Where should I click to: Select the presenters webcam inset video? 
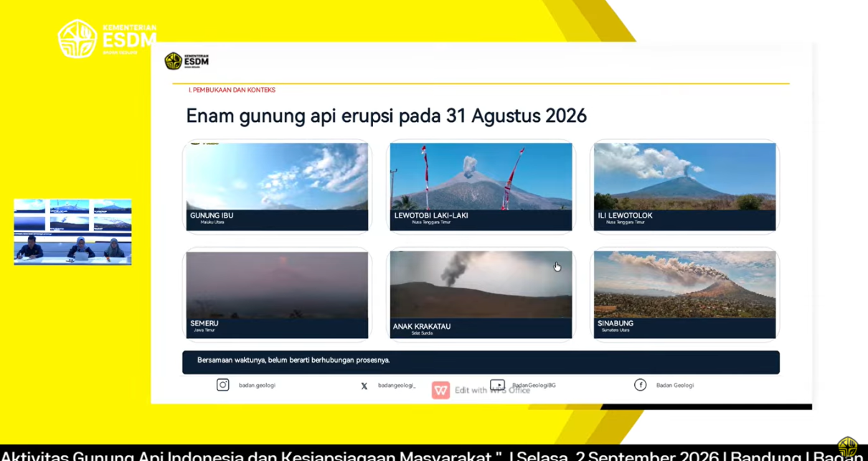point(72,232)
